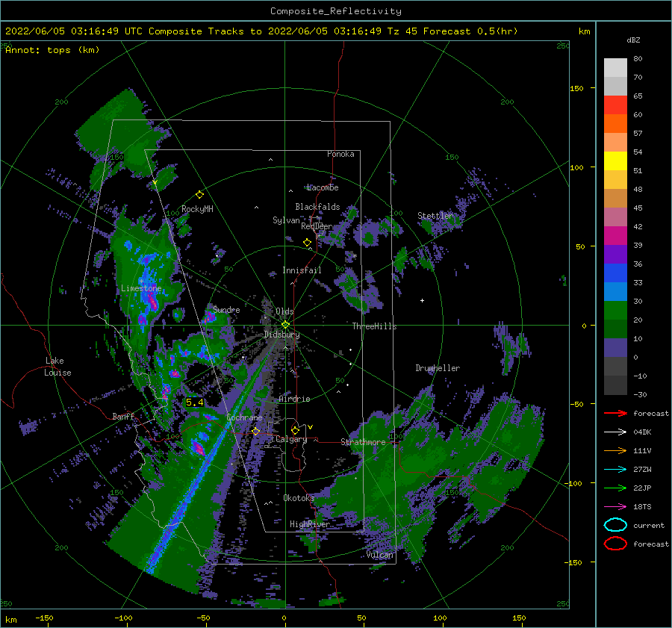Click the Strathmore town label
Viewport: 672px width, 628px height.
[363, 442]
